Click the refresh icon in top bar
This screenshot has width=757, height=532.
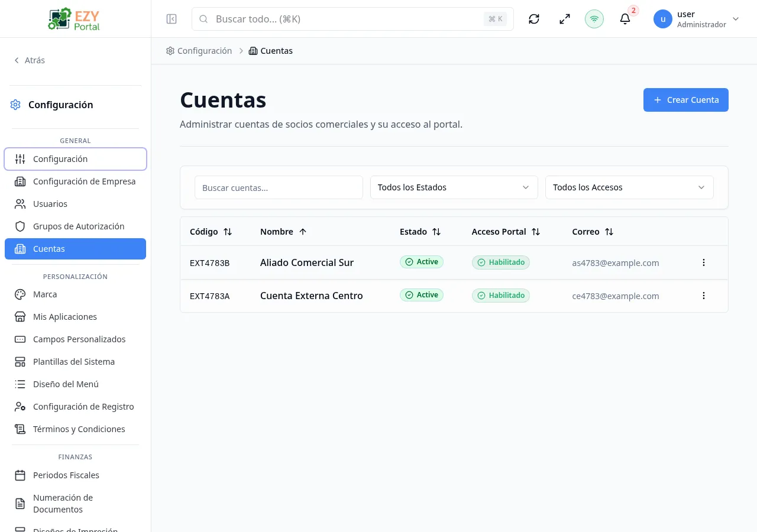pos(534,19)
